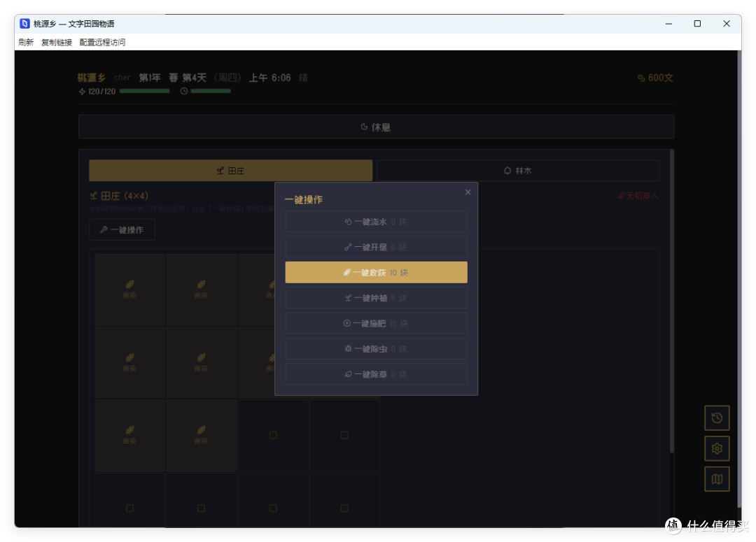Click the vertical scrollbar of the farm panel
The image size is (756, 542).
(x=671, y=301)
